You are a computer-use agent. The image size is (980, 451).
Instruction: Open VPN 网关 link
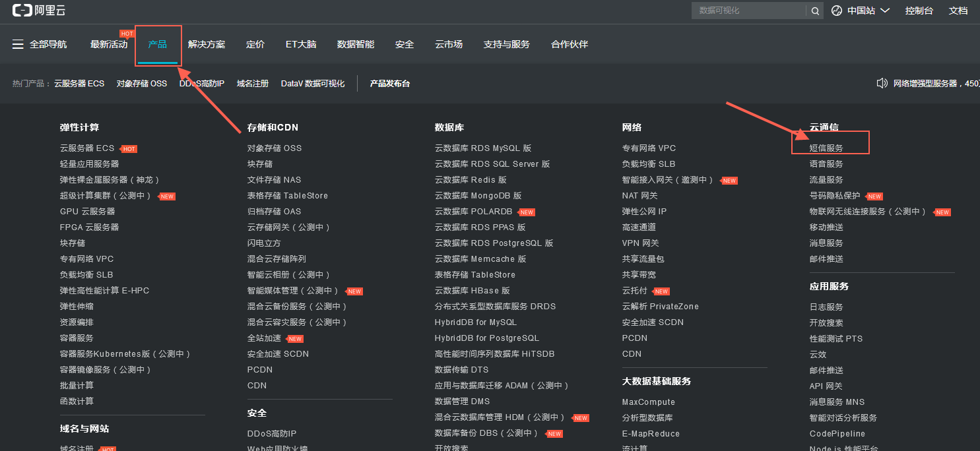pyautogui.click(x=640, y=243)
